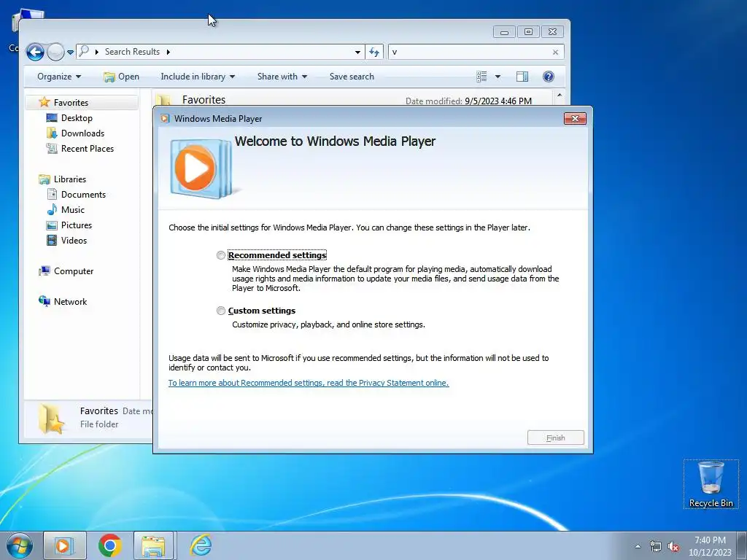Open Explorer help icon
Screen dimensions: 747x560
click(549, 77)
